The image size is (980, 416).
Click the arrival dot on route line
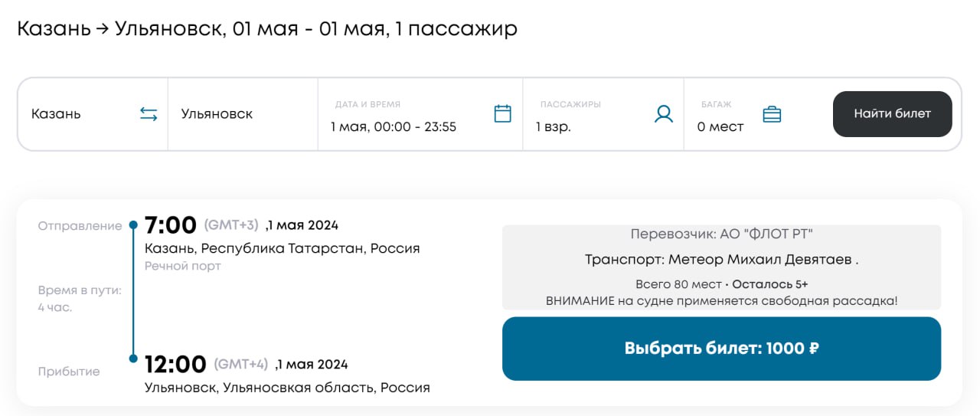[133, 359]
